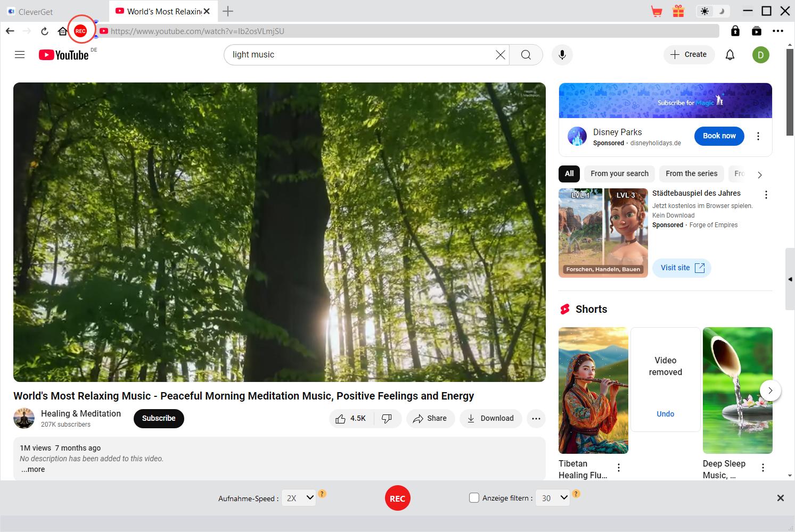Click the gift box icon
Viewport: 795px width, 532px height.
tap(678, 11)
